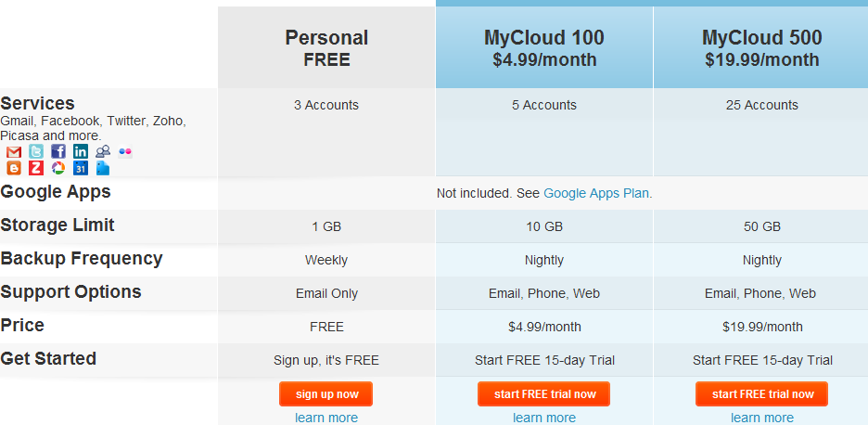The image size is (868, 425).
Task: Click the red Zoho Z icon
Action: point(36,168)
